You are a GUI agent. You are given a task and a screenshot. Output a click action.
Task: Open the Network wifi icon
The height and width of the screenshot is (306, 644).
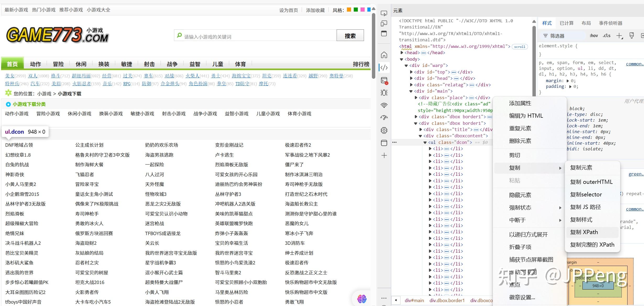click(384, 105)
